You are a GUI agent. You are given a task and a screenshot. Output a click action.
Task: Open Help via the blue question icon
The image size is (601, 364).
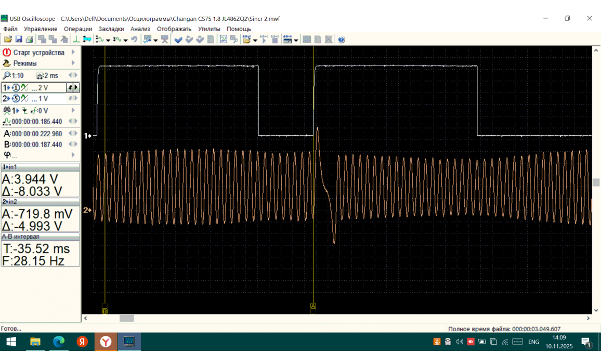pos(342,40)
